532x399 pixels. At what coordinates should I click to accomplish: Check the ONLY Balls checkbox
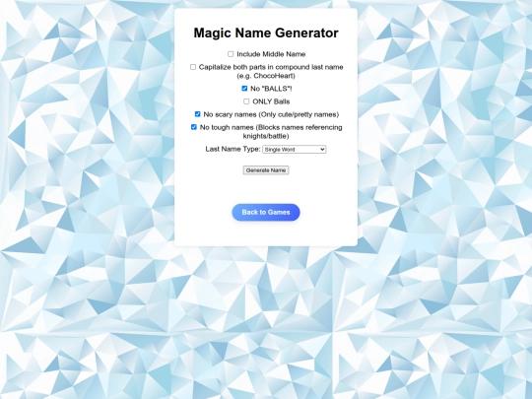(246, 101)
